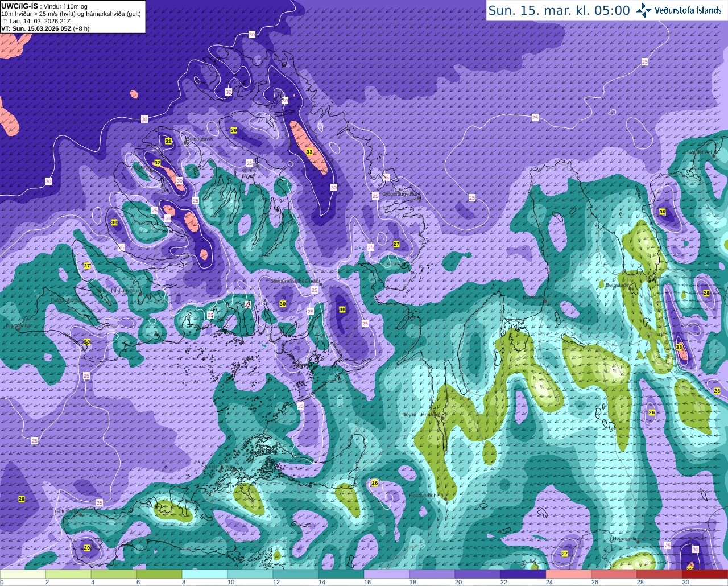The width and height of the screenshot is (728, 586).
Task: Select the 10–12 m/s turquoise legend swatch
Action: point(250,574)
